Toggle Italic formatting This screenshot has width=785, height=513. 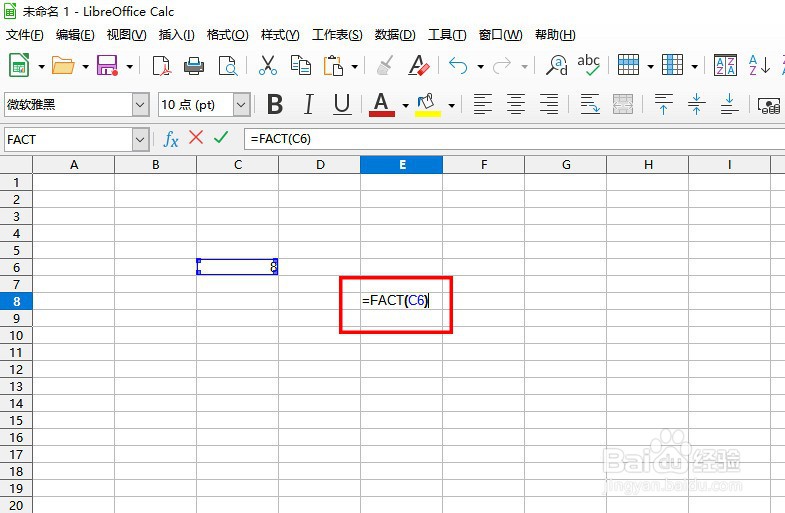point(308,105)
